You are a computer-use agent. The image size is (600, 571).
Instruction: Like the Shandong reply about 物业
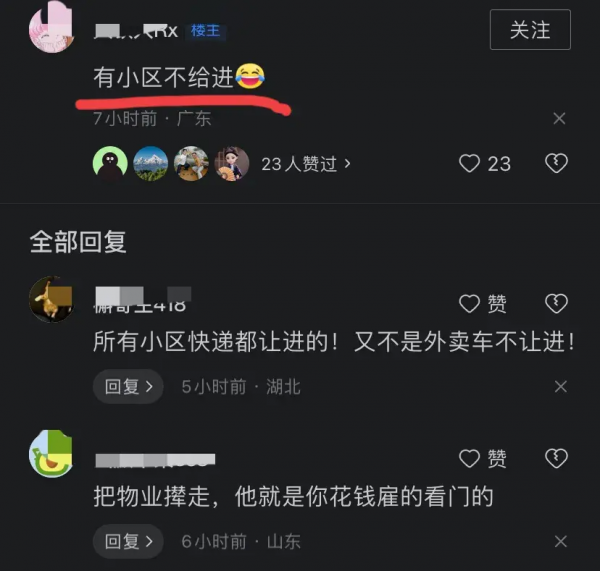click(483, 458)
